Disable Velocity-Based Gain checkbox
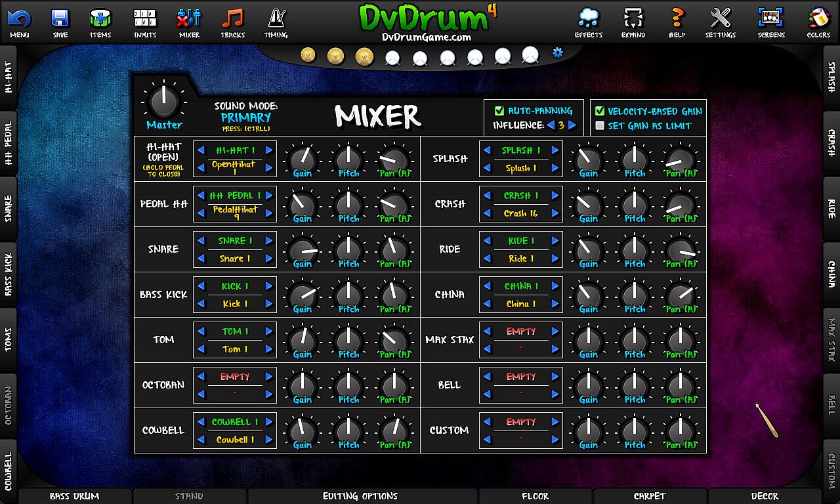Viewport: 840px width, 504px height. click(600, 112)
